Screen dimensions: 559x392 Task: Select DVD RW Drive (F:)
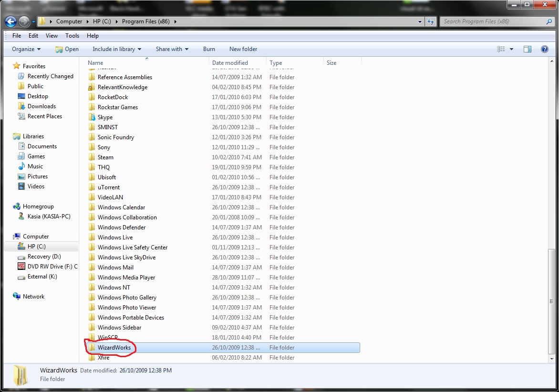click(x=47, y=266)
